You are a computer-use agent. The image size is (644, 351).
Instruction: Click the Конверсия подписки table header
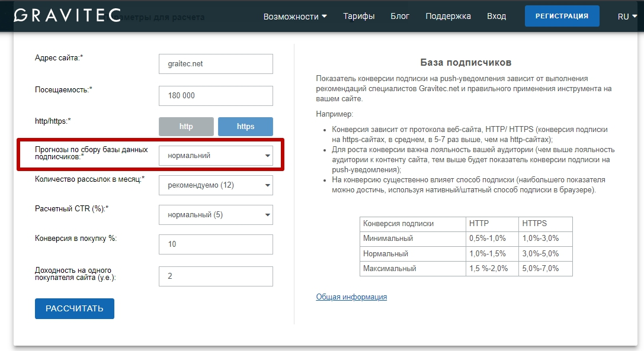tap(413, 224)
